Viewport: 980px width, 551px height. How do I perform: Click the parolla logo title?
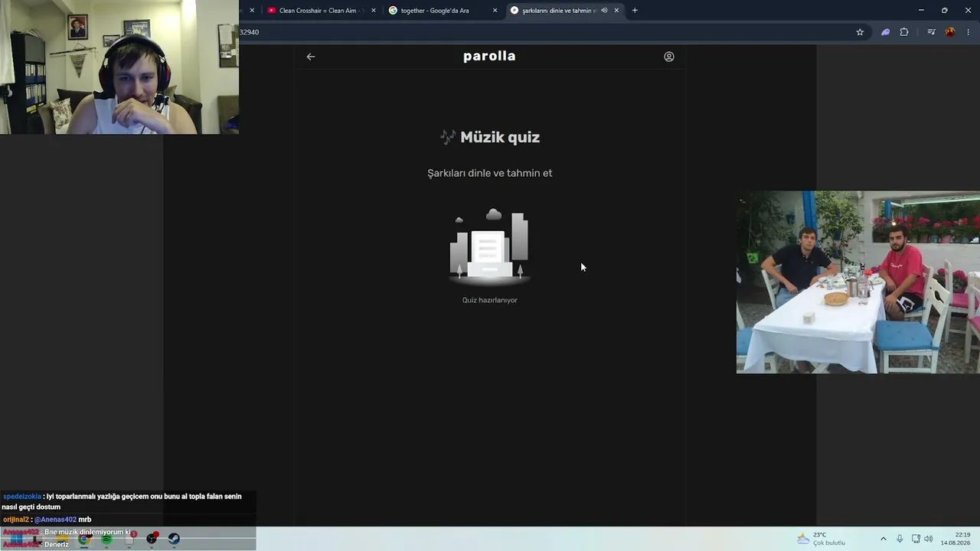pyautogui.click(x=489, y=56)
